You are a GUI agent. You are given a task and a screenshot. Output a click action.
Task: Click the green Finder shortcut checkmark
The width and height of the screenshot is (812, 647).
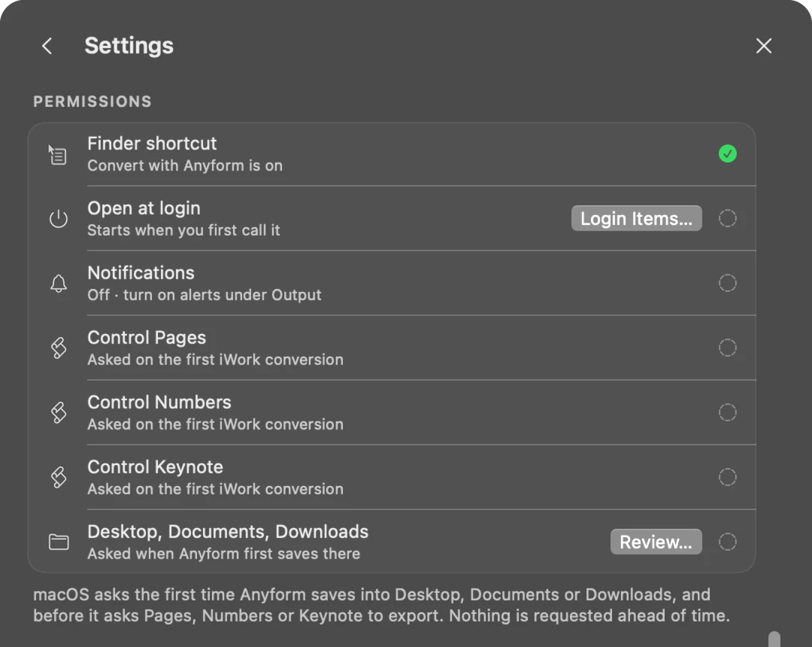tap(727, 153)
